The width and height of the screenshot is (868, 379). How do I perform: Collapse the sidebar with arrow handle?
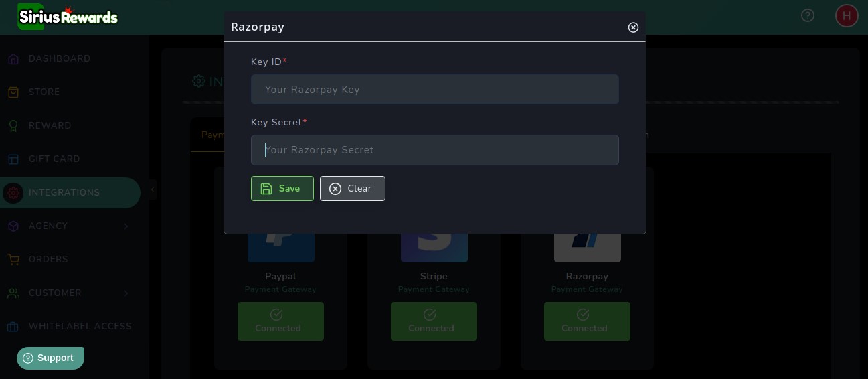[153, 190]
